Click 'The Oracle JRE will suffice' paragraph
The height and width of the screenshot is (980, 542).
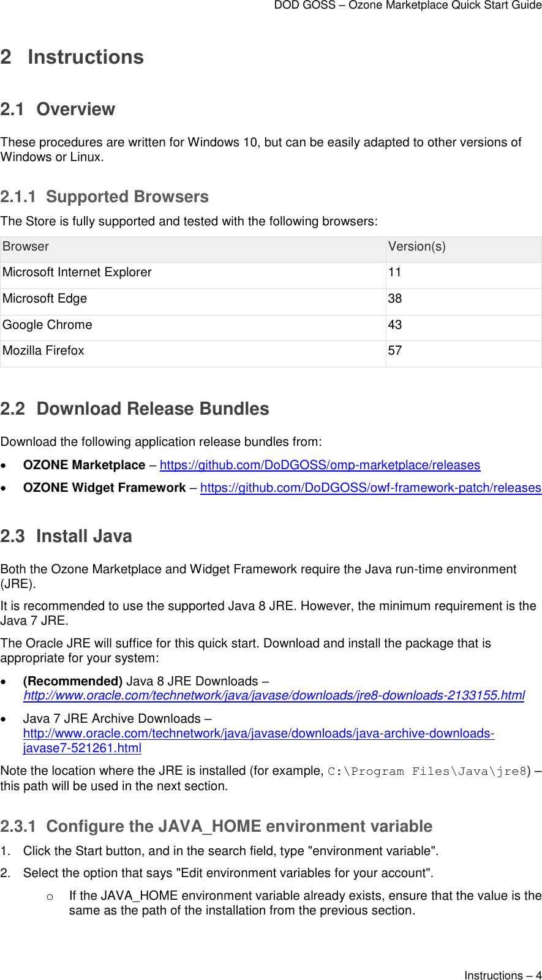point(246,650)
